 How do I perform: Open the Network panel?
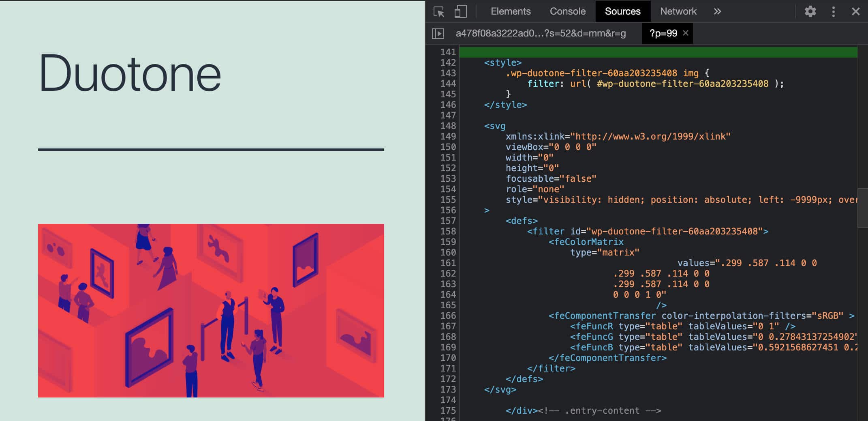click(678, 11)
